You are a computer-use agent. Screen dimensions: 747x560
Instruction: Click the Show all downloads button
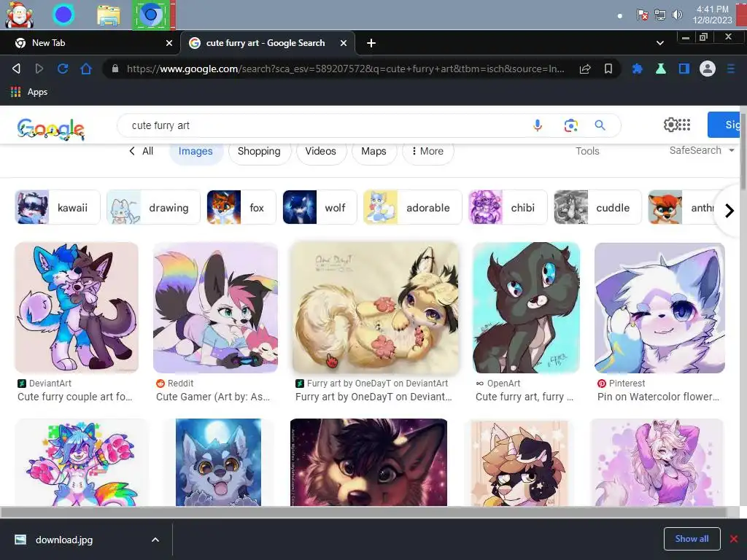click(x=692, y=539)
